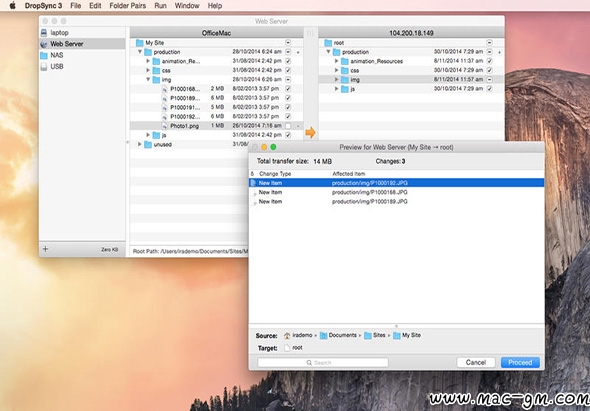Screen dimensions: 590x411
Task: Click the OfficeMac column header
Action: [x=216, y=33]
